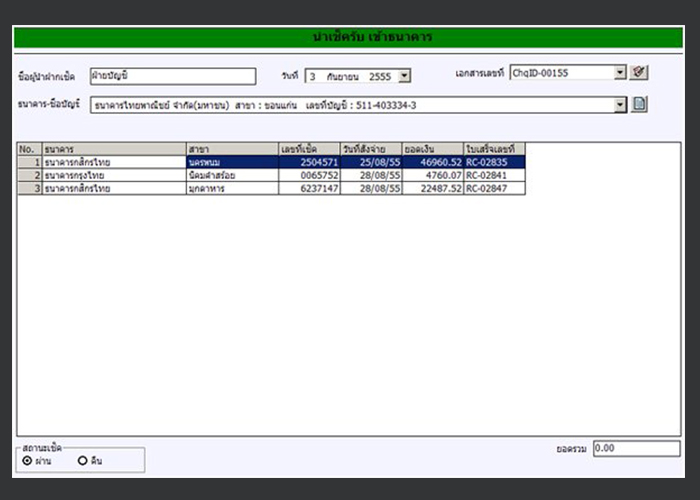Click the มุกดาหาร branch cell
This screenshot has width=700, height=500.
(232, 188)
